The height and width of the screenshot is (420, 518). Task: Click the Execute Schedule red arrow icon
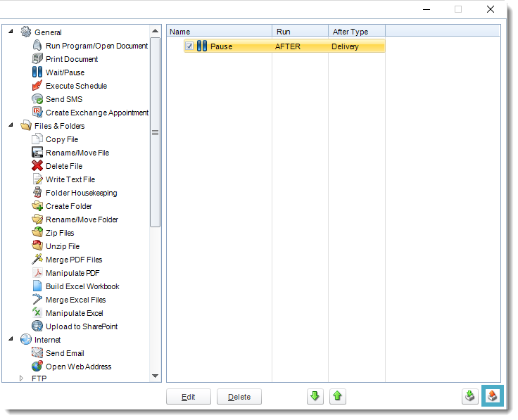pyautogui.click(x=37, y=86)
